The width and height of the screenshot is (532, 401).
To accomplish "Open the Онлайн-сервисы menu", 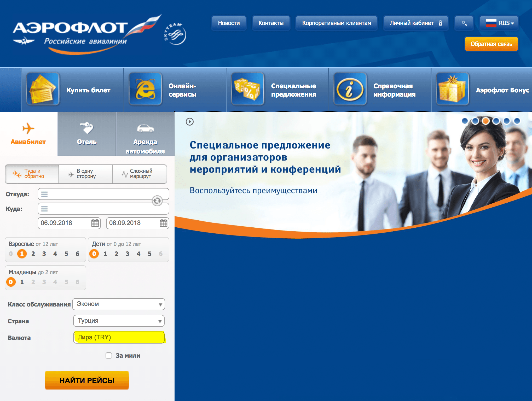I will (x=175, y=90).
